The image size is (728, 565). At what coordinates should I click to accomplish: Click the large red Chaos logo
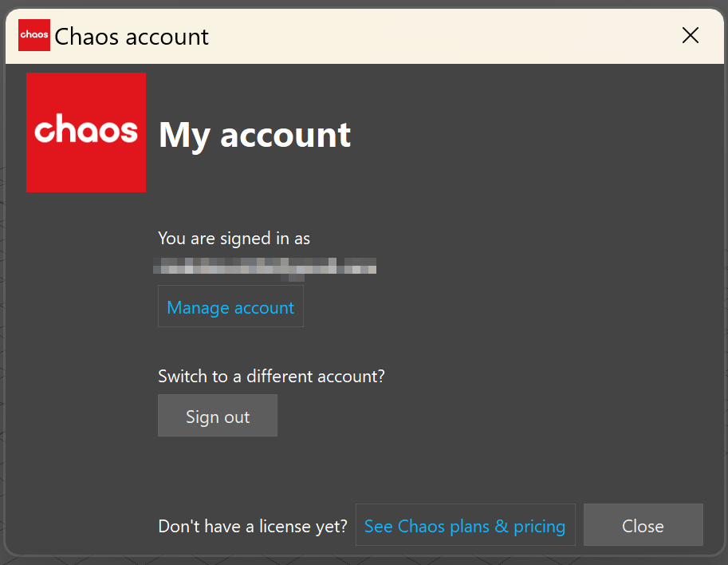86,132
